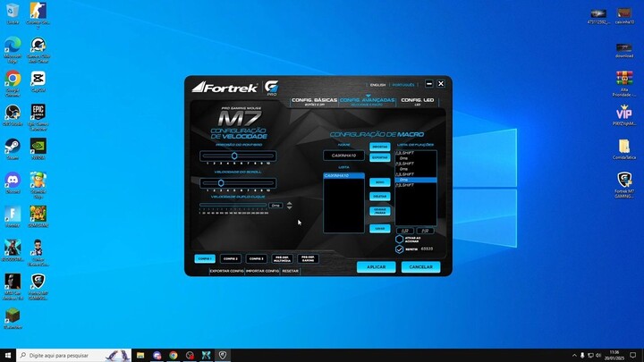Open notification center in system tray
The image size is (644, 362).
click(x=633, y=356)
